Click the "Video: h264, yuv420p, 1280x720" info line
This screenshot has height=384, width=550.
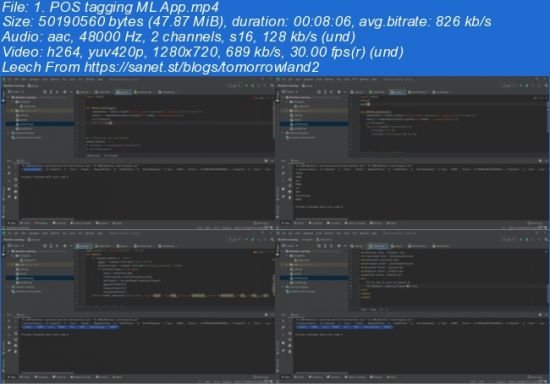tap(203, 52)
